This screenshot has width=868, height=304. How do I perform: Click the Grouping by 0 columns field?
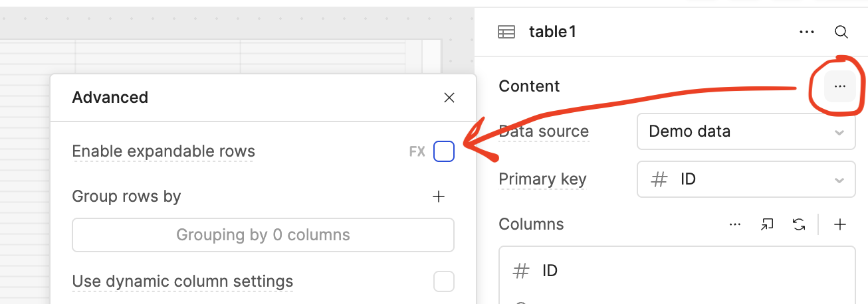point(263,235)
